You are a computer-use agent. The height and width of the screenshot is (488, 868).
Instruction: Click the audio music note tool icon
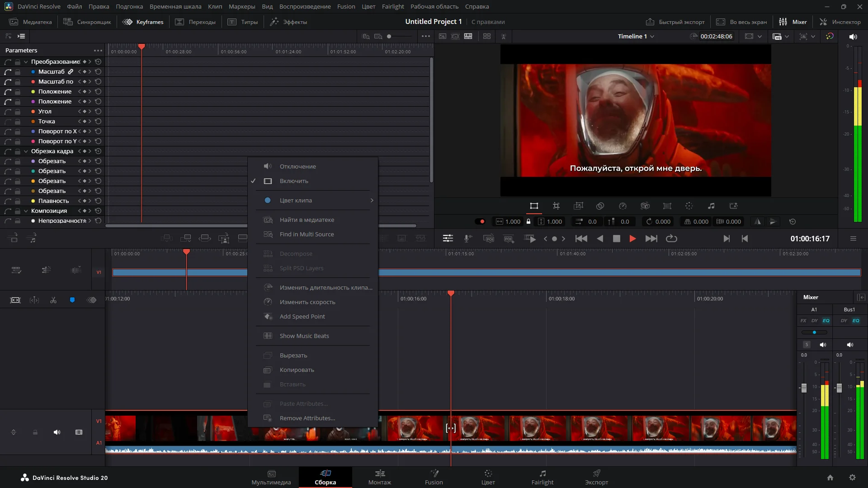coord(711,206)
